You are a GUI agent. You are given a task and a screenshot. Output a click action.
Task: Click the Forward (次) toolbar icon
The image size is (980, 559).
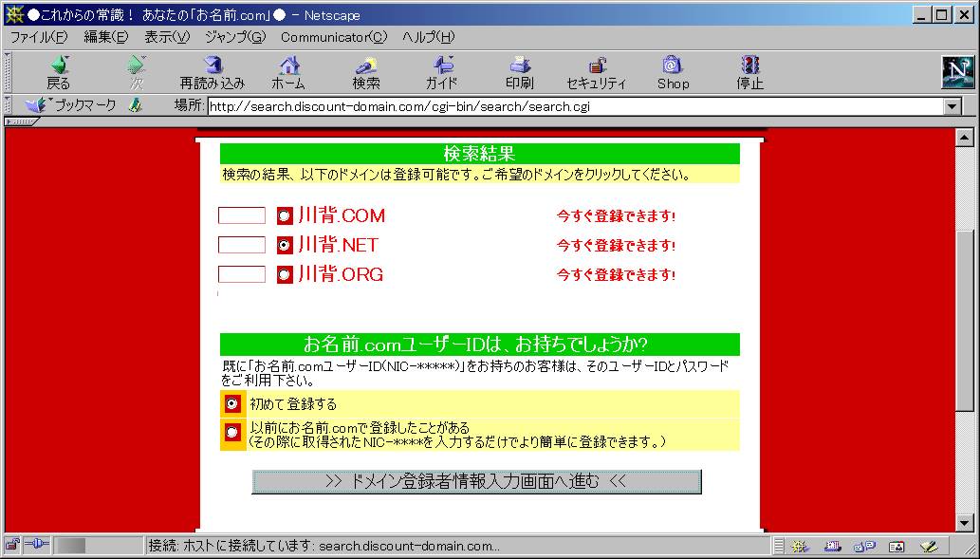click(x=137, y=72)
